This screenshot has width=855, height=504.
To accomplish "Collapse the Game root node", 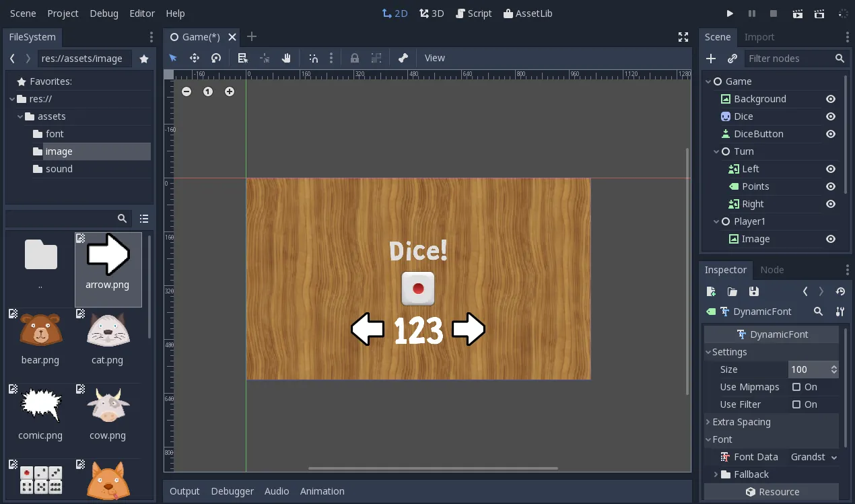I will click(708, 81).
